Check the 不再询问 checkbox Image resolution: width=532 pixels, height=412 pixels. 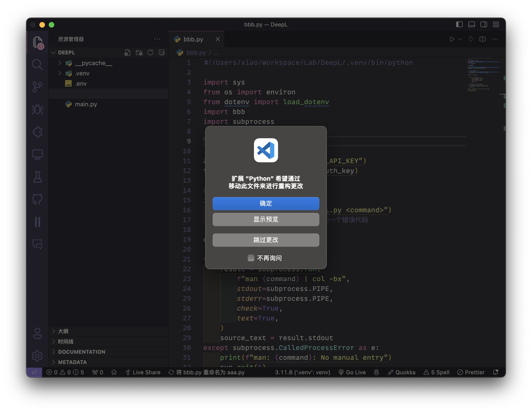coord(251,258)
